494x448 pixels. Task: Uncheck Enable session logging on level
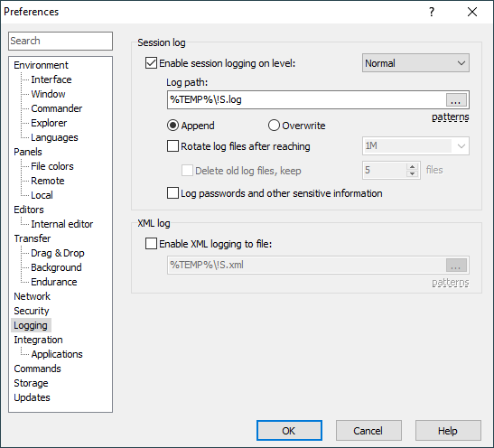(x=151, y=63)
